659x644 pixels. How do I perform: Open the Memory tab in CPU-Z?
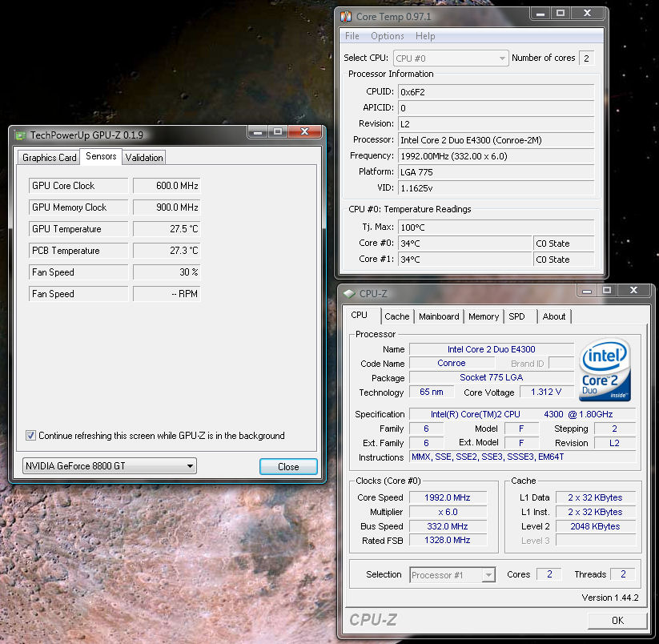(x=484, y=316)
